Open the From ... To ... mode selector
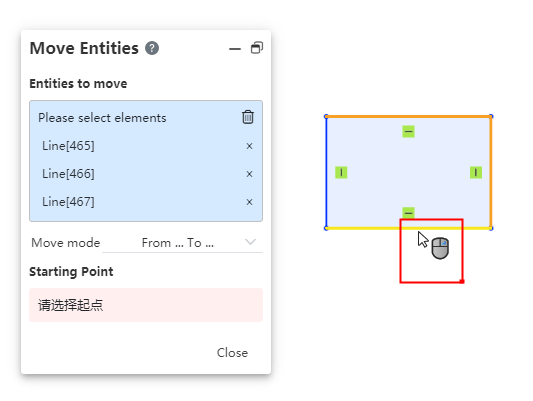 [x=182, y=243]
